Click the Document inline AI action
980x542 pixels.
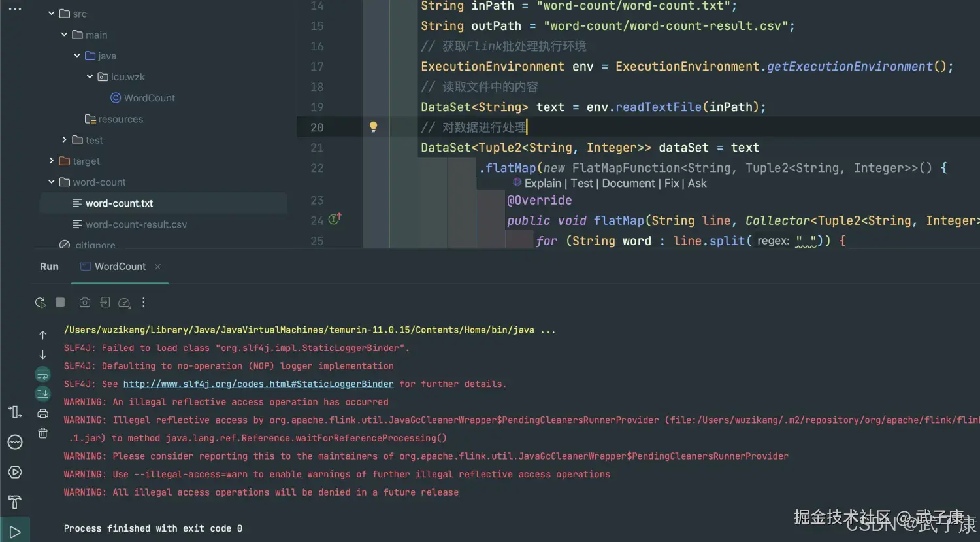(x=629, y=184)
